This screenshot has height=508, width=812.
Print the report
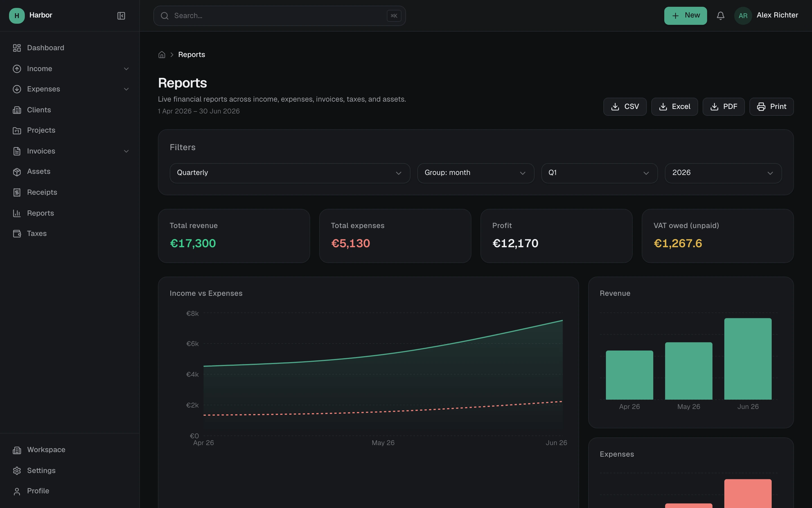[771, 107]
